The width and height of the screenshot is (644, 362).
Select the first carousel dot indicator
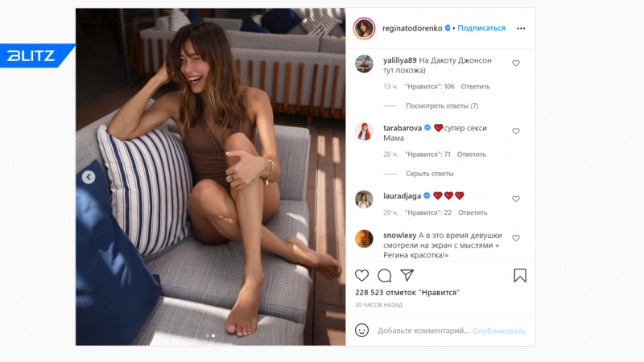[x=208, y=335]
